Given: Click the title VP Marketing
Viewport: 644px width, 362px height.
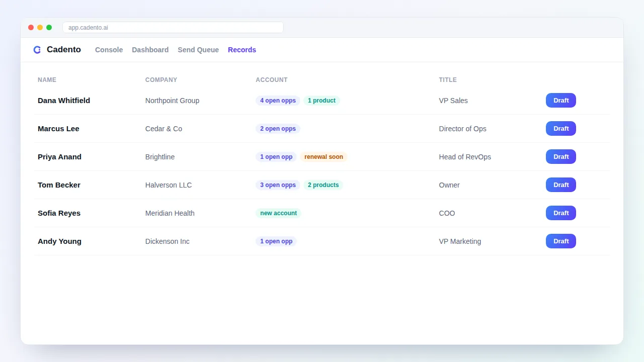Looking at the screenshot, I should pos(460,241).
